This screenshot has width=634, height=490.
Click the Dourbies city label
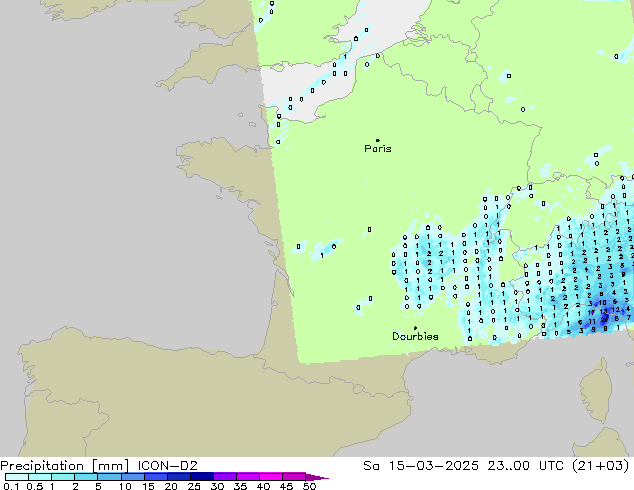pyautogui.click(x=415, y=336)
